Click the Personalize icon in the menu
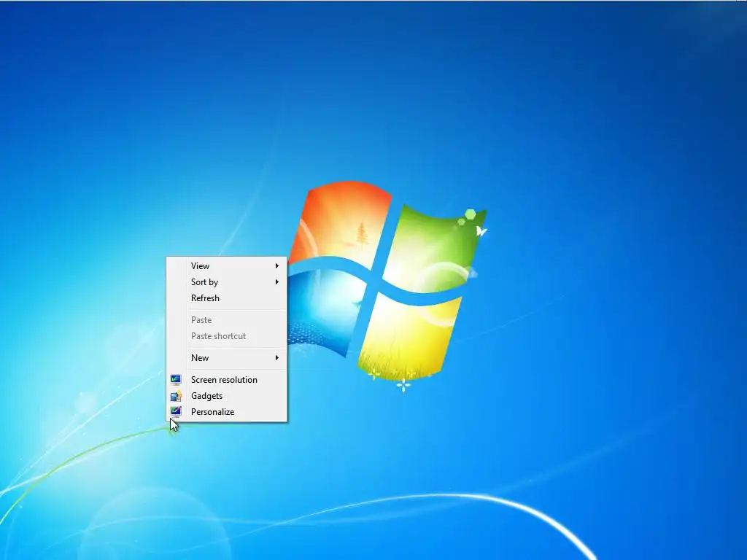747x560 pixels. tap(176, 412)
